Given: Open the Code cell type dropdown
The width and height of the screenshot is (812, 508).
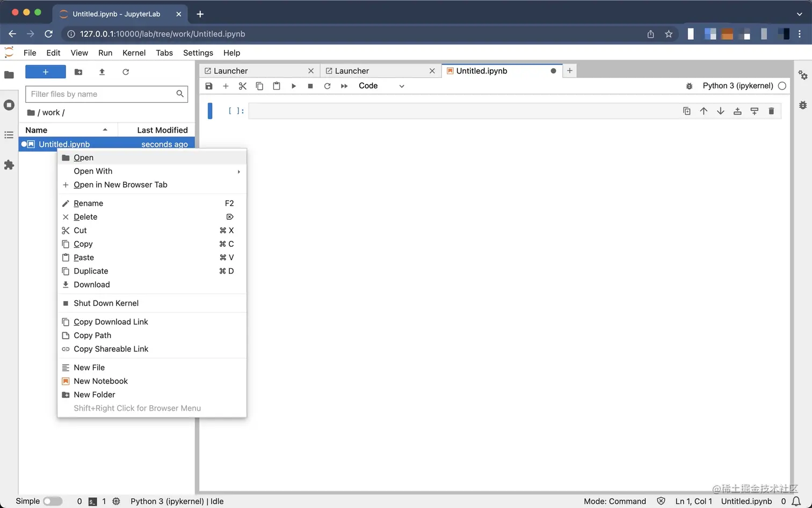Looking at the screenshot, I should click(x=381, y=85).
